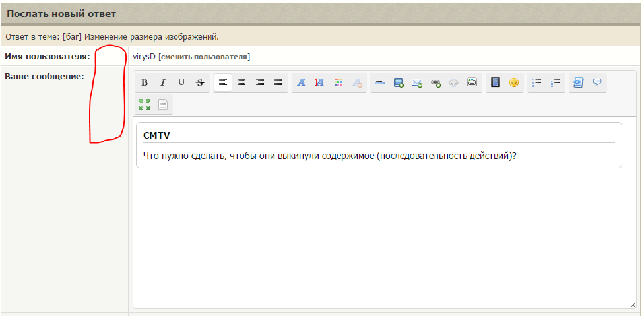
Task: Open the font color palette
Action: (x=338, y=83)
